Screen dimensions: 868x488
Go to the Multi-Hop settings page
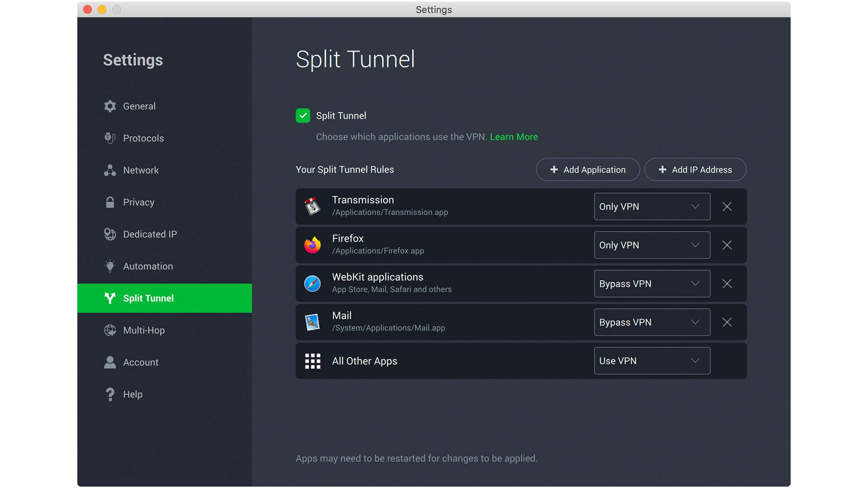(x=144, y=330)
